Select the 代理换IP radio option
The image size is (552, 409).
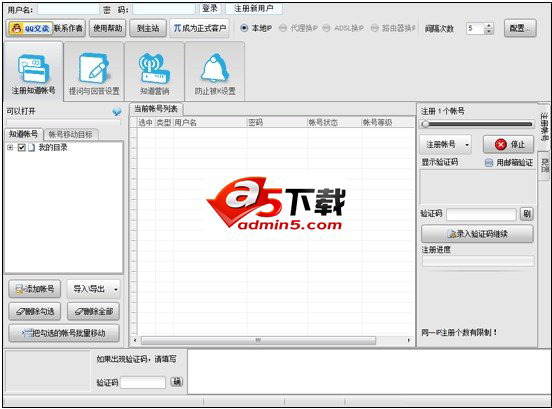point(283,28)
